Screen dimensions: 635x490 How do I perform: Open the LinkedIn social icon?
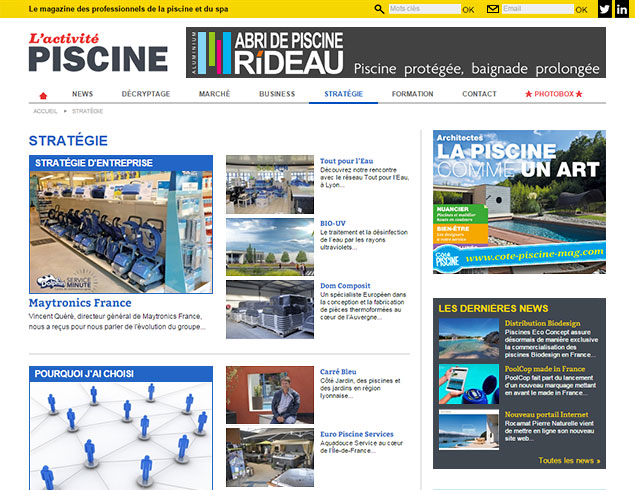(622, 9)
